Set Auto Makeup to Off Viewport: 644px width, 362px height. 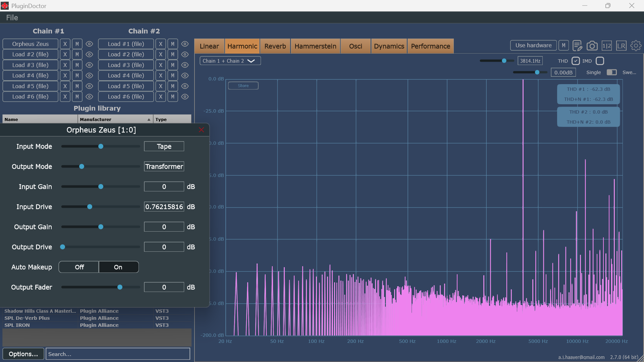pos(79,267)
